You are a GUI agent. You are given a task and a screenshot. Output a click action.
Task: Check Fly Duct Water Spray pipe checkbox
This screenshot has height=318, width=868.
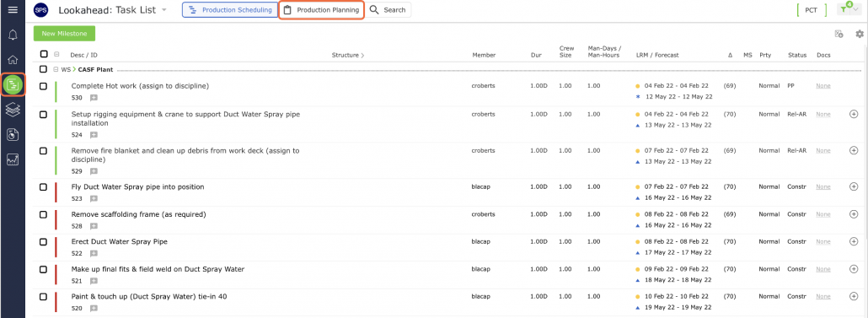point(44,187)
